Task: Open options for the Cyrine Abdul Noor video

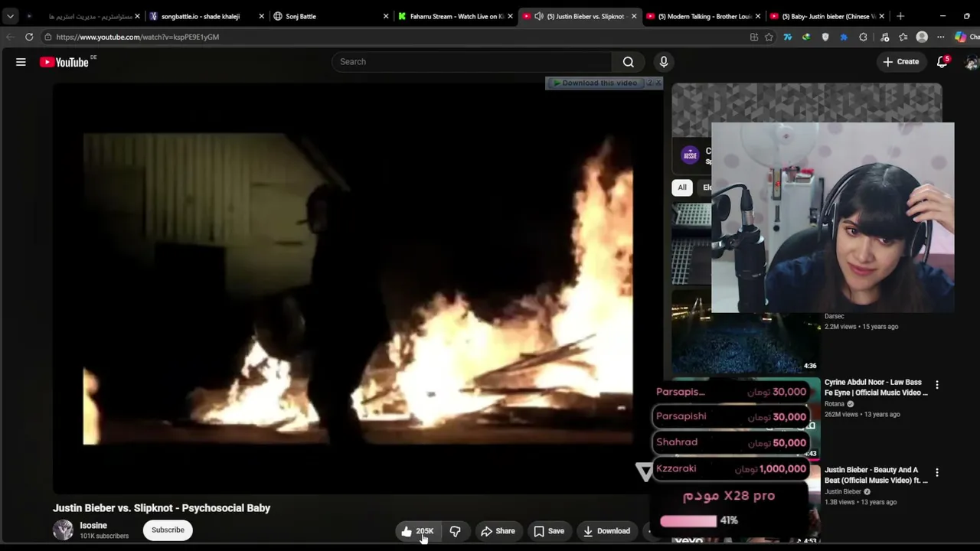Action: coord(936,385)
